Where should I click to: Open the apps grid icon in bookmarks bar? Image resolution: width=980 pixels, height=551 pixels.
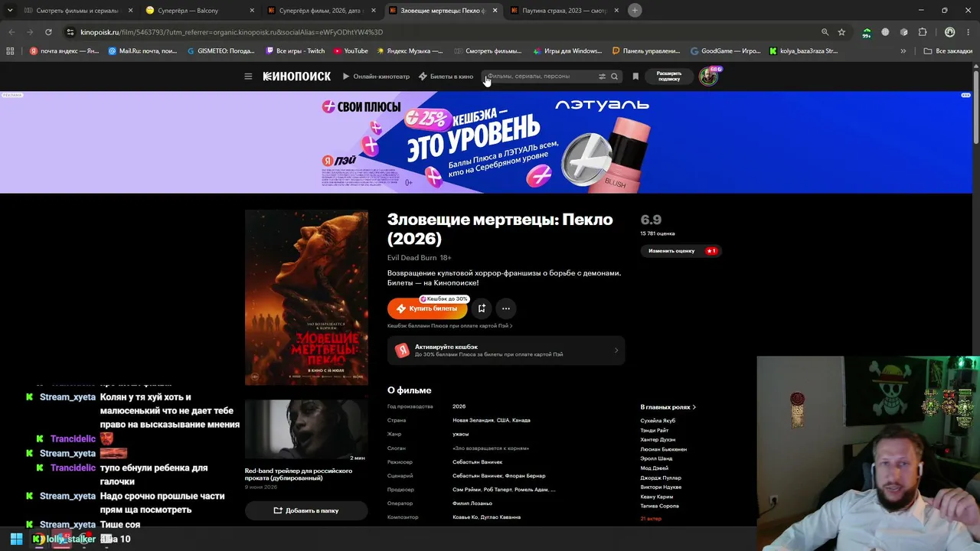(x=10, y=51)
